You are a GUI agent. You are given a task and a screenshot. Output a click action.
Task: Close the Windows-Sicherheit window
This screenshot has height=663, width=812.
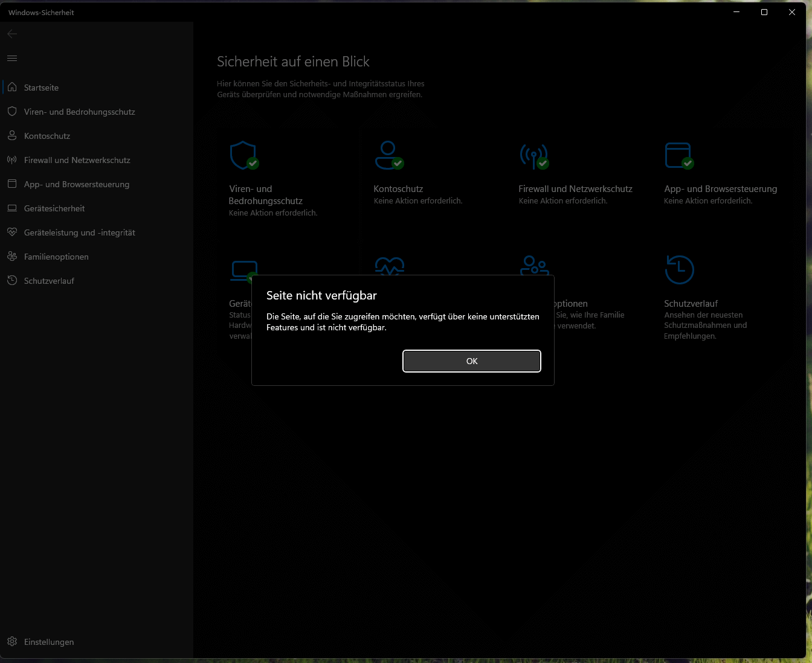click(792, 12)
